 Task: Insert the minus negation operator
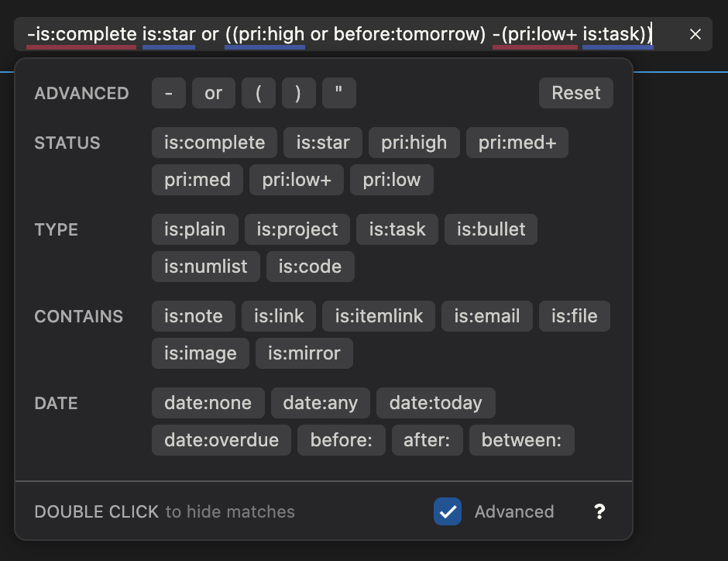coord(168,93)
